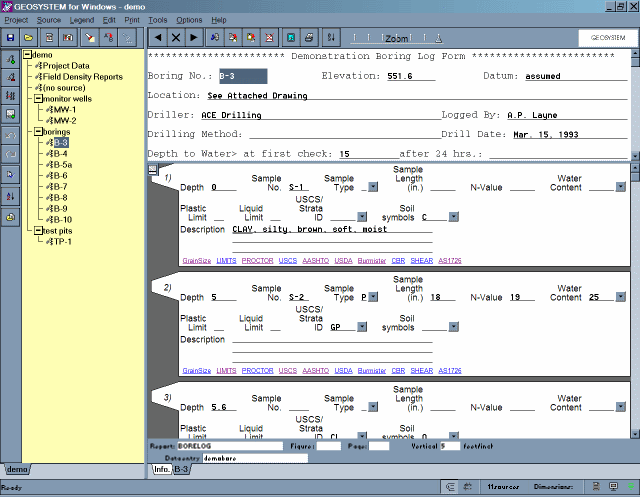
Task: Click the PROCTOR link in sample 1
Action: pos(257,260)
